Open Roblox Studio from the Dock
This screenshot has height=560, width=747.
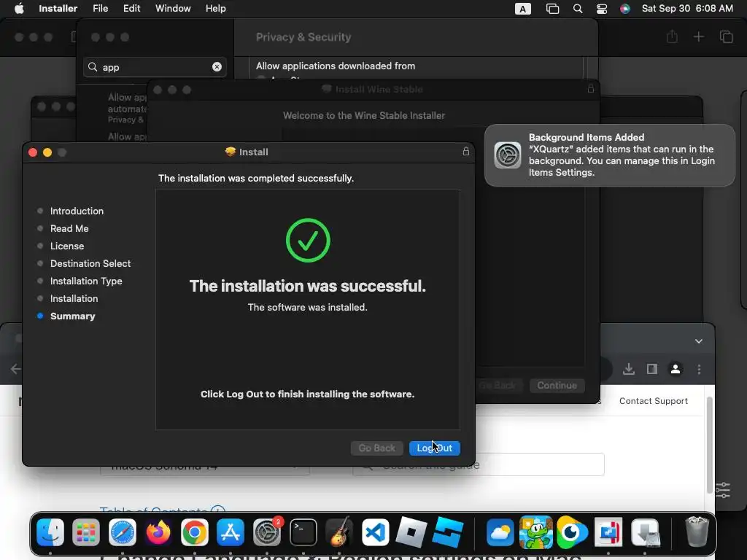(x=448, y=532)
